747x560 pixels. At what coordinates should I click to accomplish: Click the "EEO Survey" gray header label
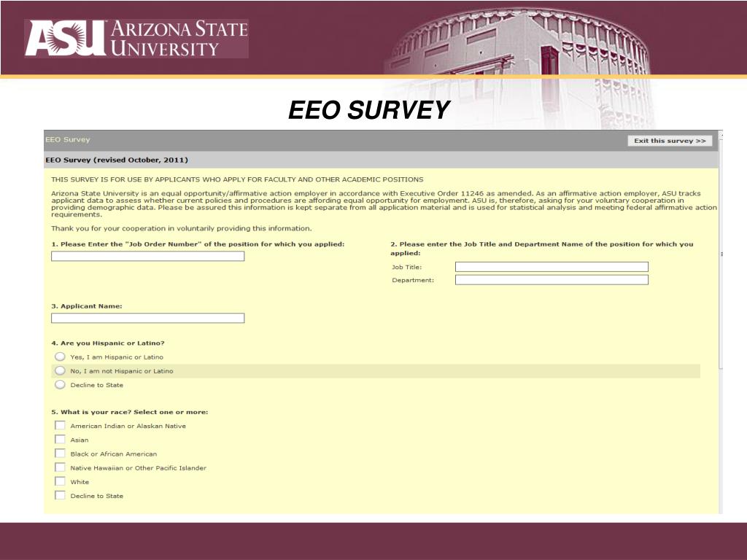pyautogui.click(x=68, y=139)
